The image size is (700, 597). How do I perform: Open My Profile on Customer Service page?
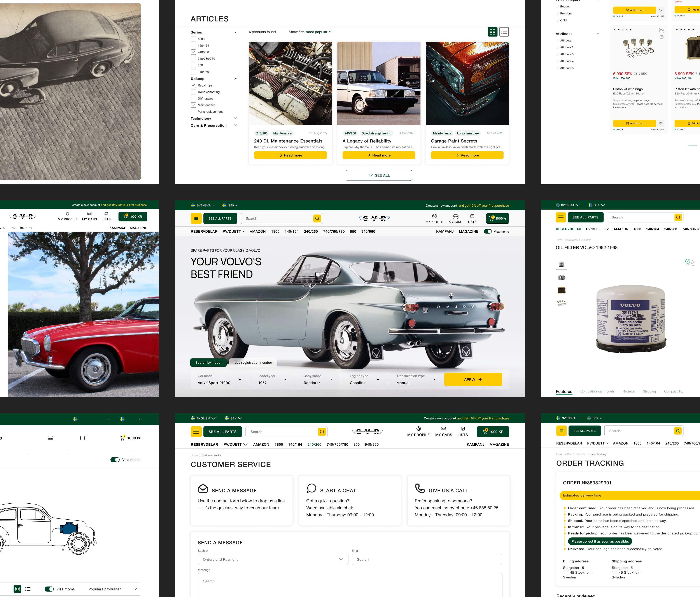coord(418,431)
